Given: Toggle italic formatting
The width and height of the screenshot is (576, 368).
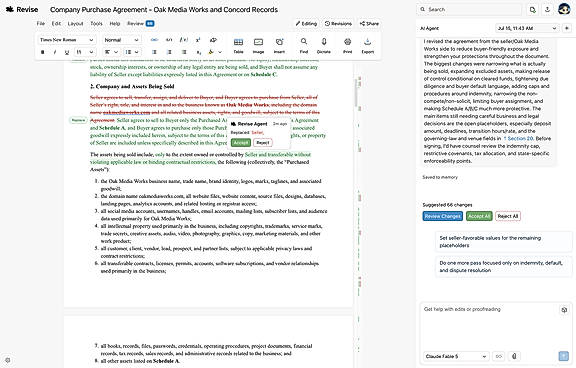Looking at the screenshot, I should click(x=55, y=52).
